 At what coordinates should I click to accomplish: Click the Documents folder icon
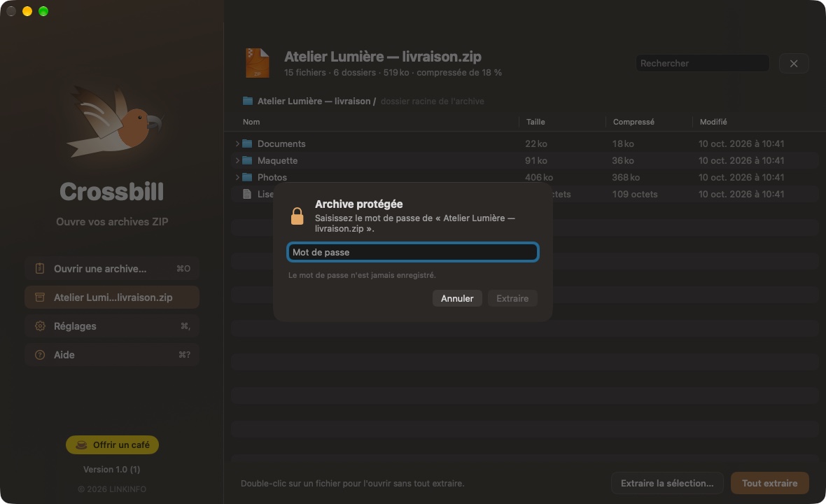coord(247,143)
